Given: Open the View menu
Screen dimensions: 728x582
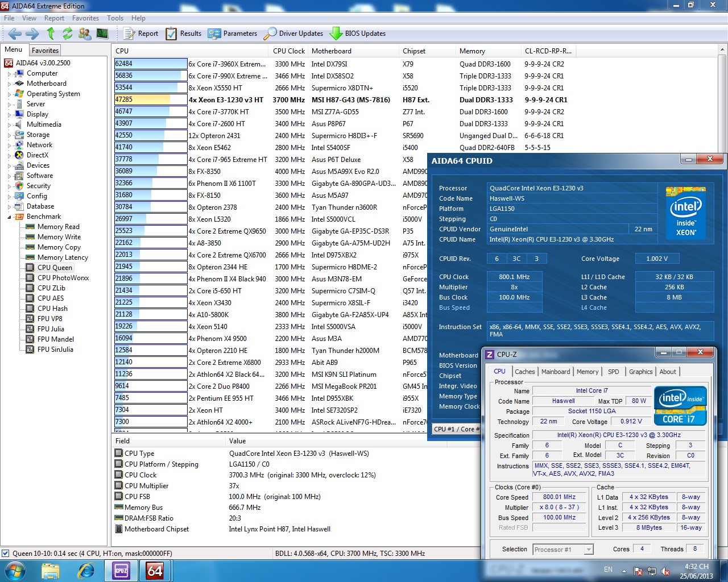Looking at the screenshot, I should tap(29, 18).
